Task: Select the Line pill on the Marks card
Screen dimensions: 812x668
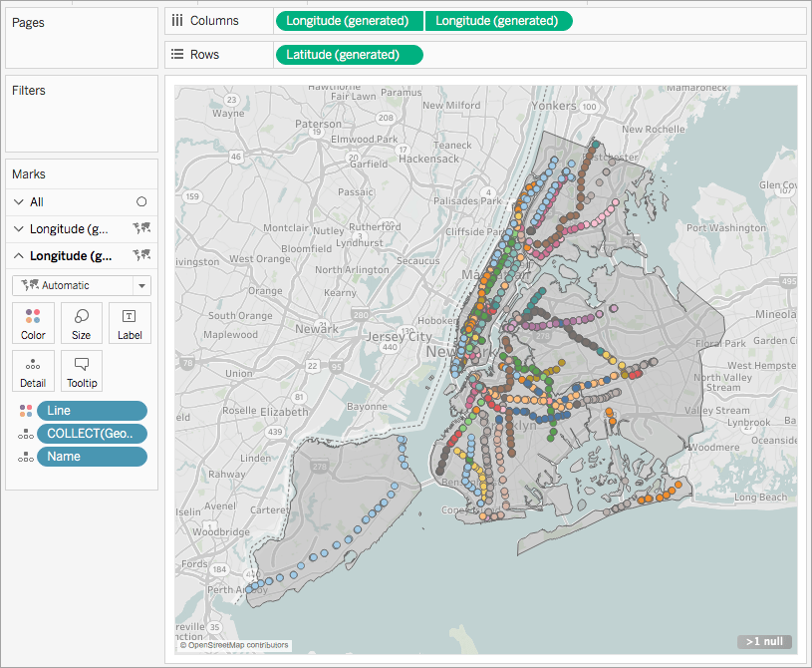Action: point(92,410)
